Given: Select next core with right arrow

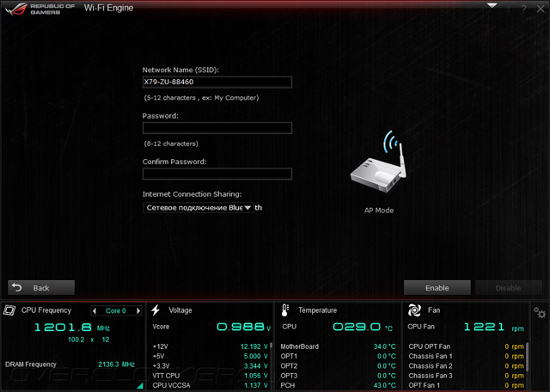Looking at the screenshot, I should [138, 311].
